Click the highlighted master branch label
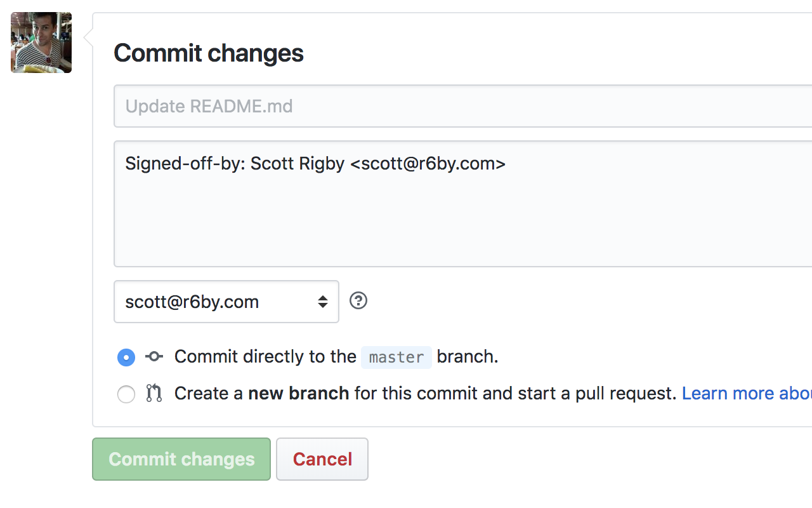 pos(396,357)
